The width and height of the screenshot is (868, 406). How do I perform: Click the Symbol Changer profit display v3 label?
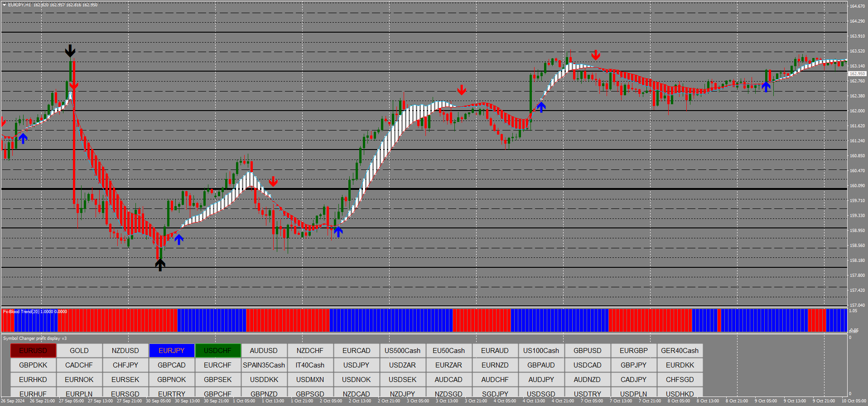pyautogui.click(x=35, y=338)
